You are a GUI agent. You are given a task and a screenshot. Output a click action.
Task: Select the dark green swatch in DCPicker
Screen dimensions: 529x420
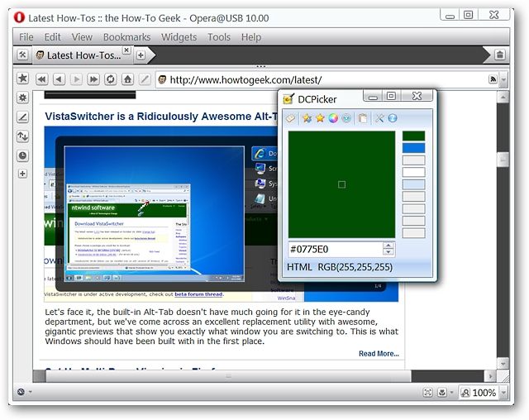point(413,136)
